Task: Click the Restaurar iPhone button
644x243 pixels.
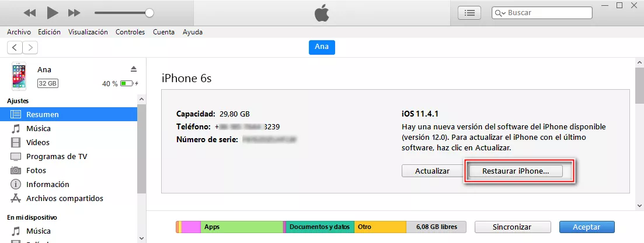Action: click(x=516, y=171)
